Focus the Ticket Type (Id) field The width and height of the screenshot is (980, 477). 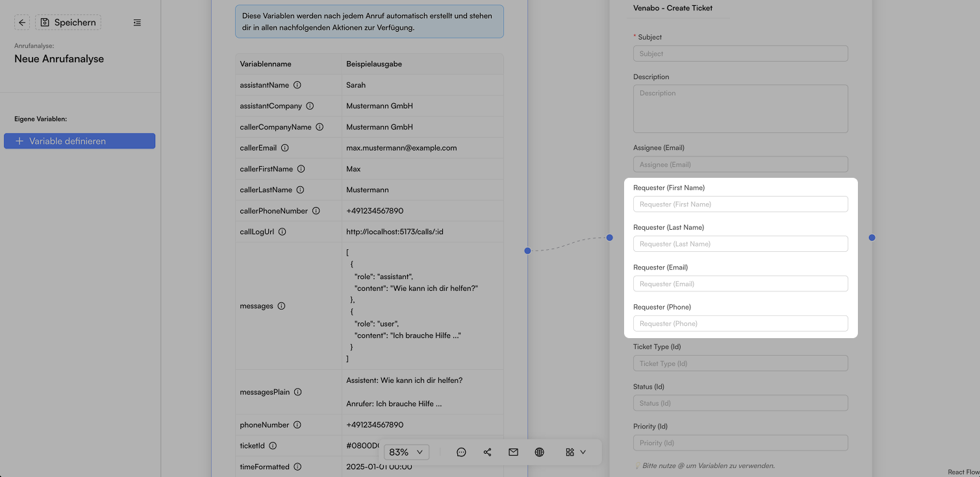[x=740, y=363]
